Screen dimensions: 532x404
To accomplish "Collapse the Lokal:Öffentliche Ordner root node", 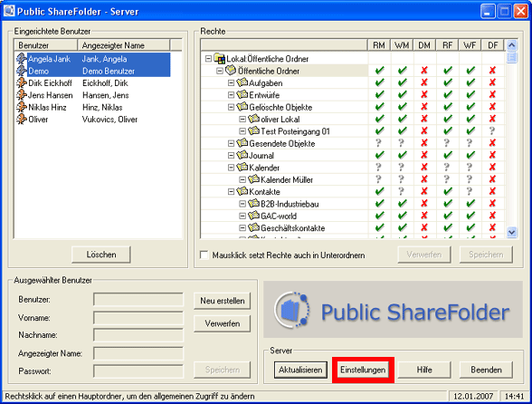I will [x=208, y=59].
